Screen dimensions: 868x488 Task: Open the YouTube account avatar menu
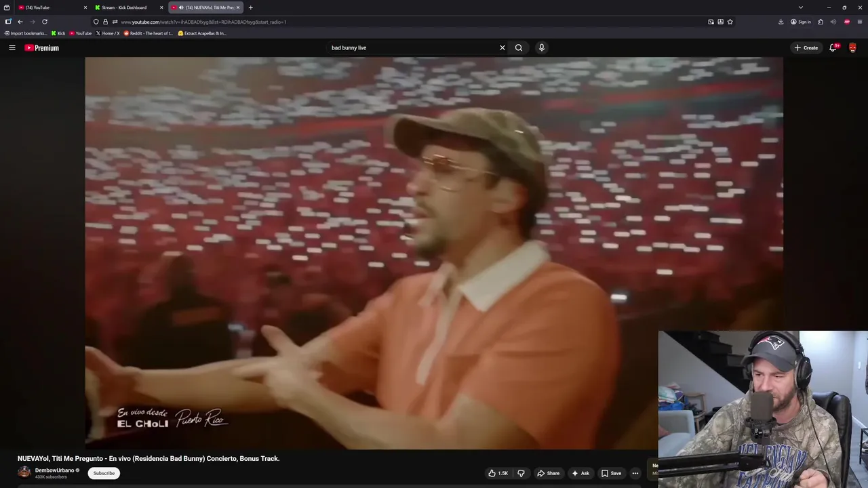coord(852,47)
